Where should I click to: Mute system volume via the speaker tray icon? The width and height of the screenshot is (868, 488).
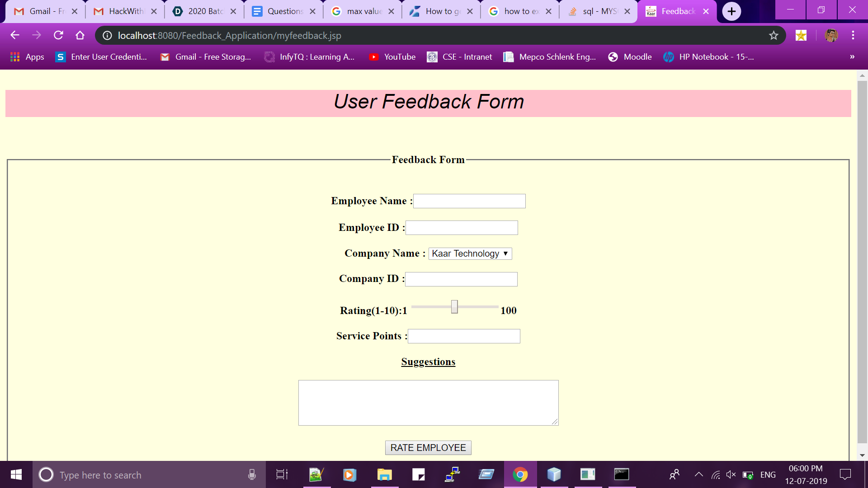(731, 474)
